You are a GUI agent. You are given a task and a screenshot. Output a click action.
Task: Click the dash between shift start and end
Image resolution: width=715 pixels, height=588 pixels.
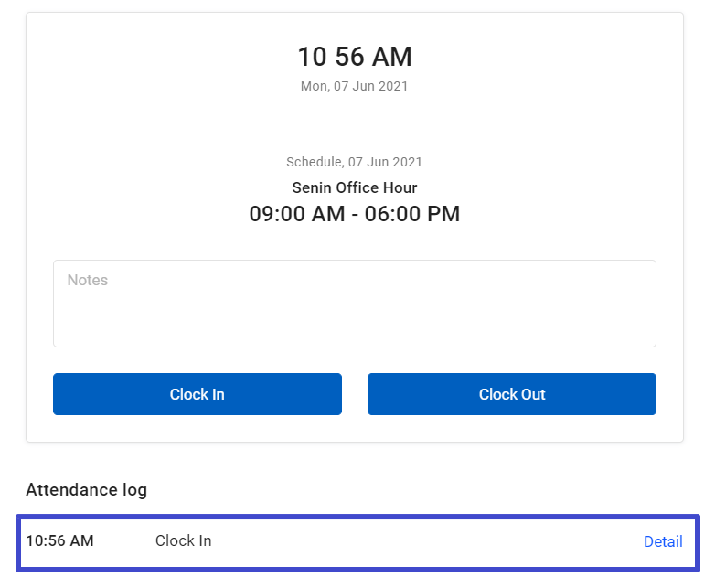(x=354, y=214)
